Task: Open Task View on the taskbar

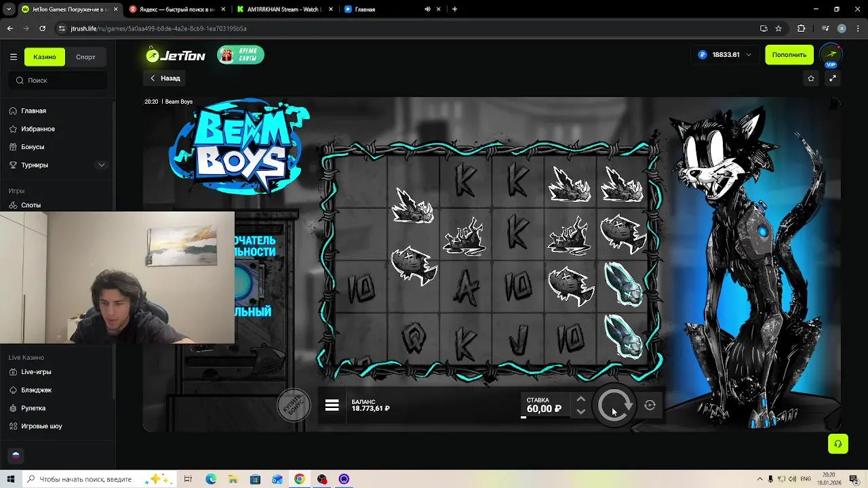Action: pos(188,479)
